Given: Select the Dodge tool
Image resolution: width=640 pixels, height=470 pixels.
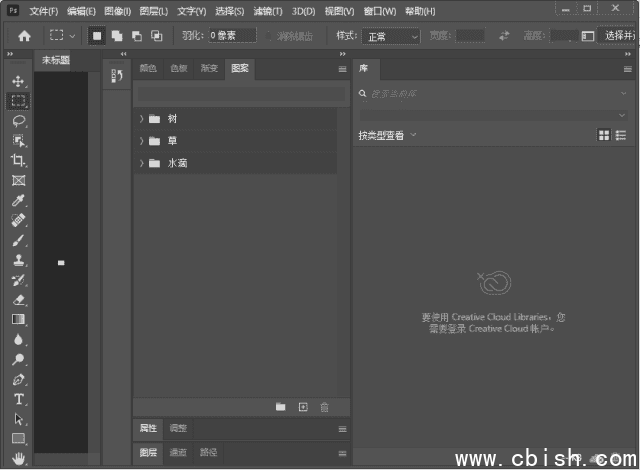Looking at the screenshot, I should coord(18,359).
